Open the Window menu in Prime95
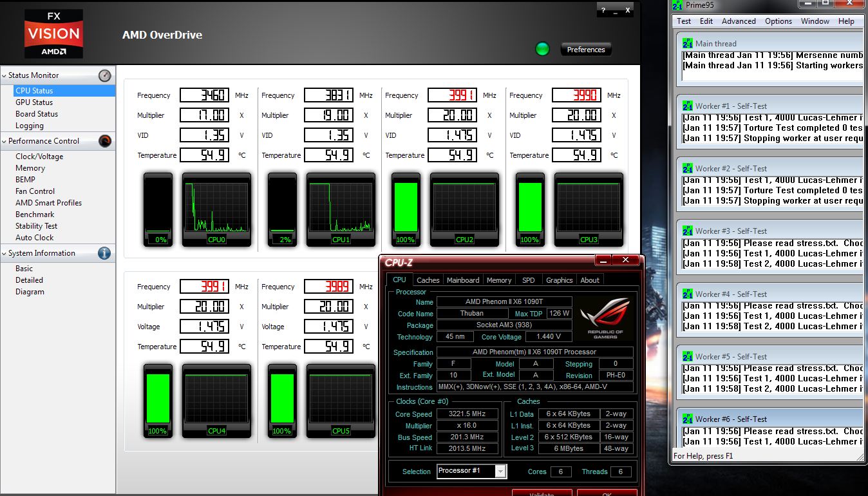The image size is (868, 496). point(815,21)
